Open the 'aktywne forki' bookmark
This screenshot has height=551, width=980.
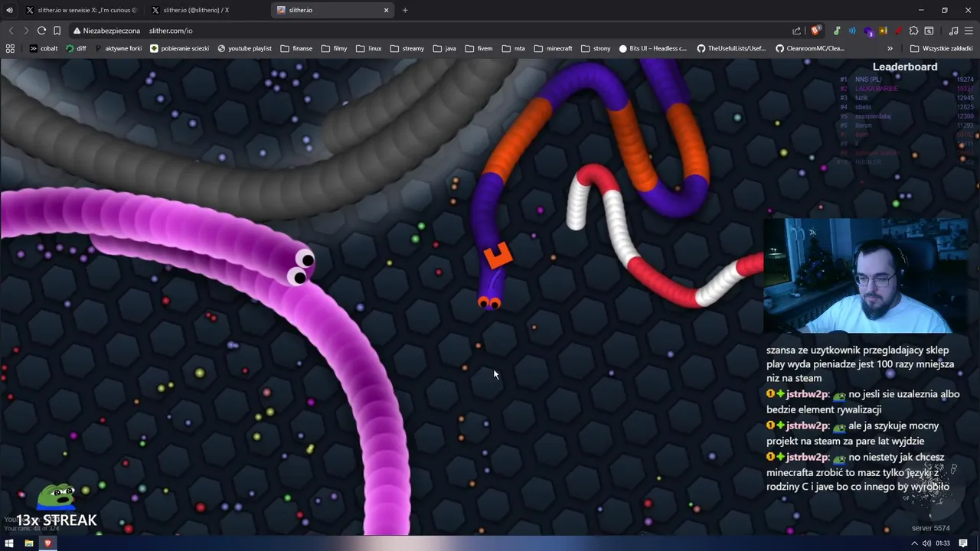point(118,48)
